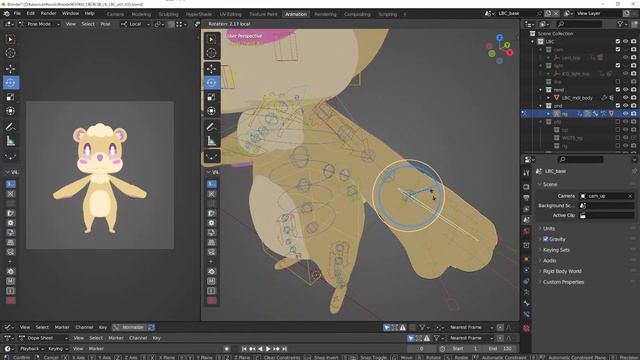Image resolution: width=640 pixels, height=360 pixels.
Task: Hide the LBC collection with its eye icon
Action: [625, 42]
